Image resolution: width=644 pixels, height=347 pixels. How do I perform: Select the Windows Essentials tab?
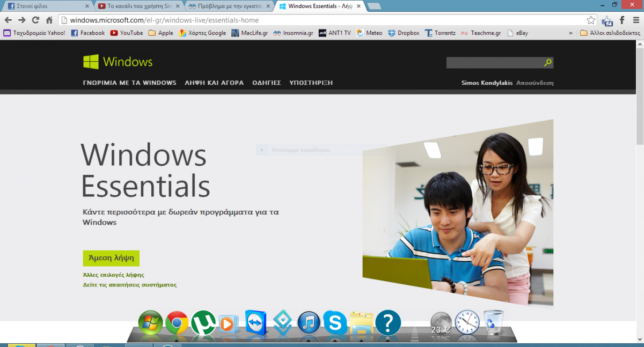click(320, 6)
